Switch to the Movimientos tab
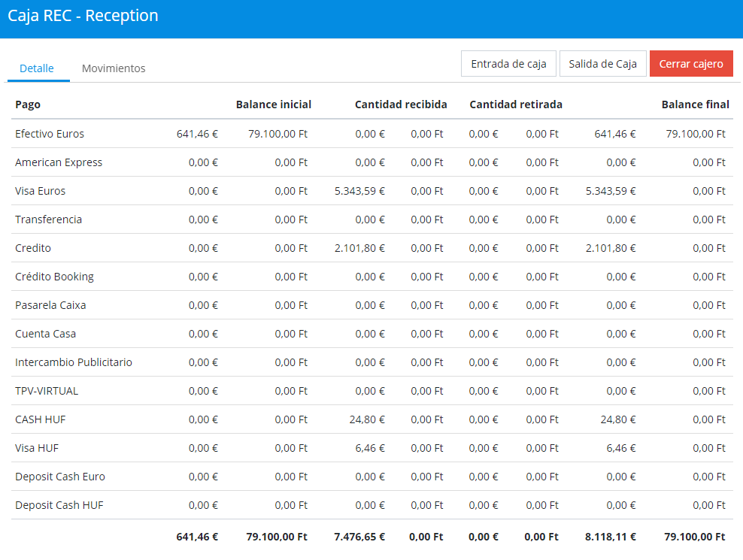This screenshot has height=560, width=743. (x=114, y=68)
